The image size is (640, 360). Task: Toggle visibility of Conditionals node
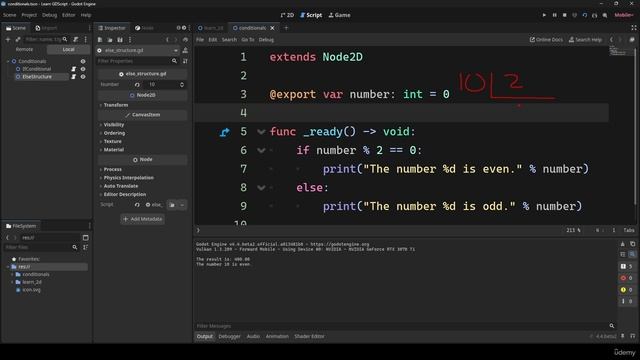coord(83,61)
